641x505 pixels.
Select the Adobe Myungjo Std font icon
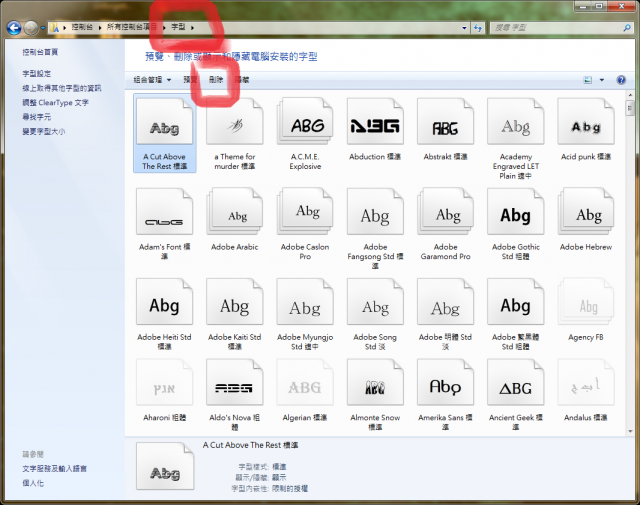305,302
